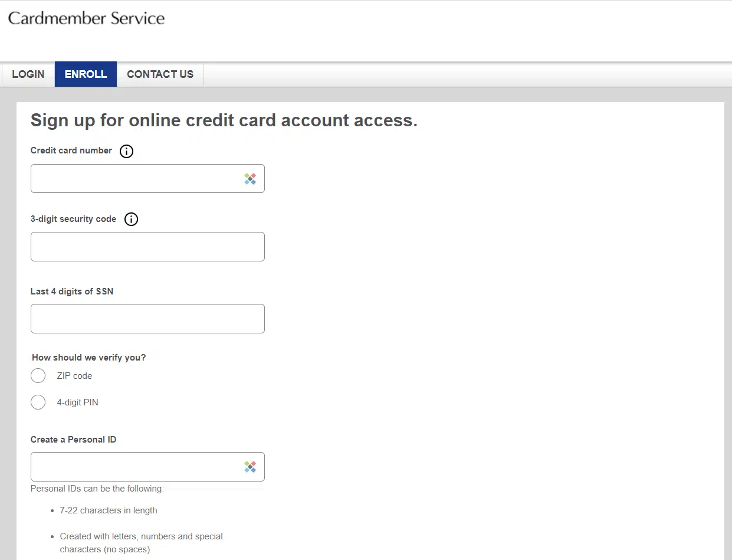The height and width of the screenshot is (560, 732).
Task: Click inside the Credit card number field
Action: 136,178
